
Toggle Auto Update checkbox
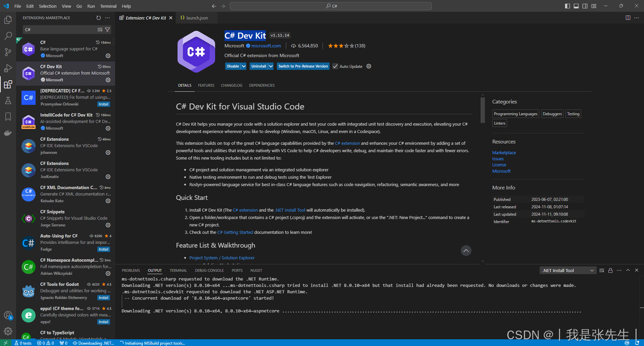(335, 67)
